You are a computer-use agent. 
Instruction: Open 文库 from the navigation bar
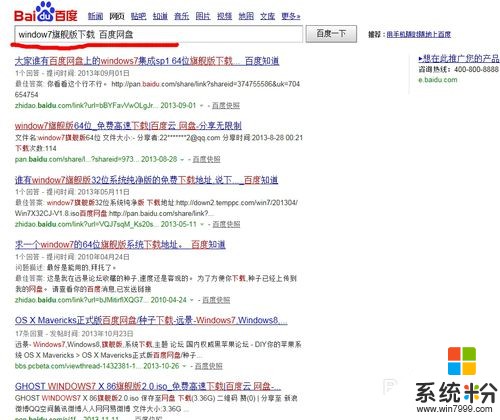[267, 16]
